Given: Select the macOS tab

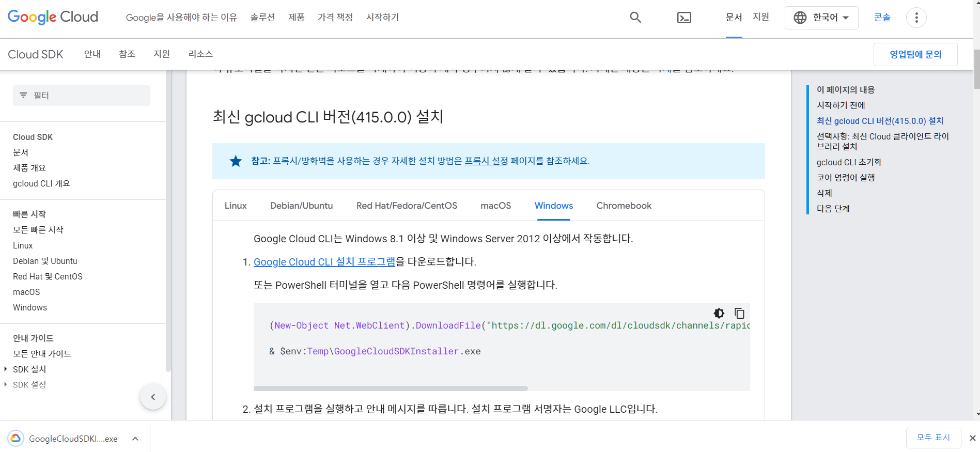Looking at the screenshot, I should coord(495,206).
